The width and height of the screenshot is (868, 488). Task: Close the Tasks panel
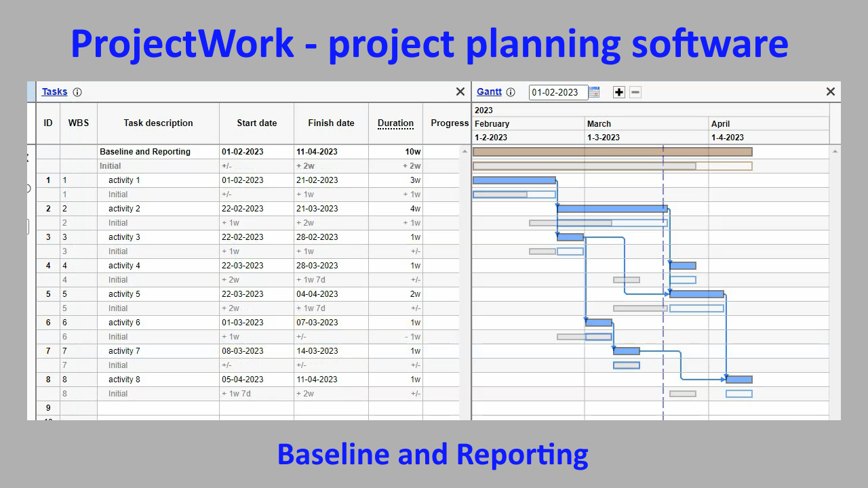pyautogui.click(x=460, y=91)
